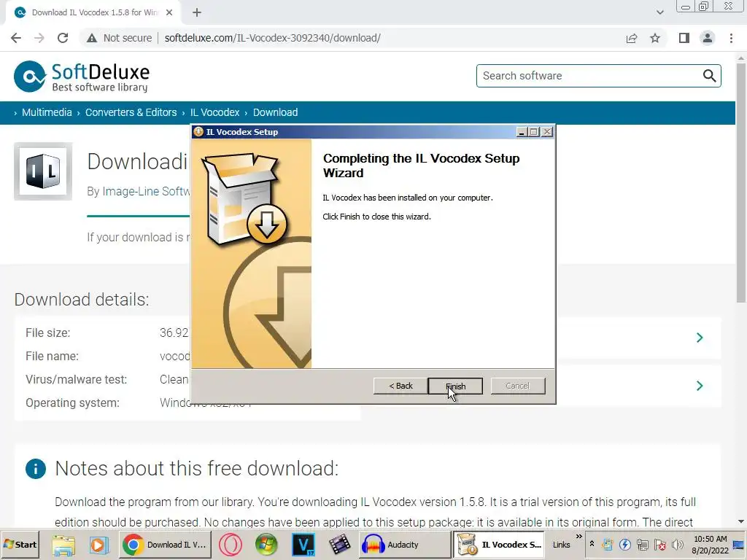Share this page via share icon
747x560 pixels.
pyautogui.click(x=632, y=38)
